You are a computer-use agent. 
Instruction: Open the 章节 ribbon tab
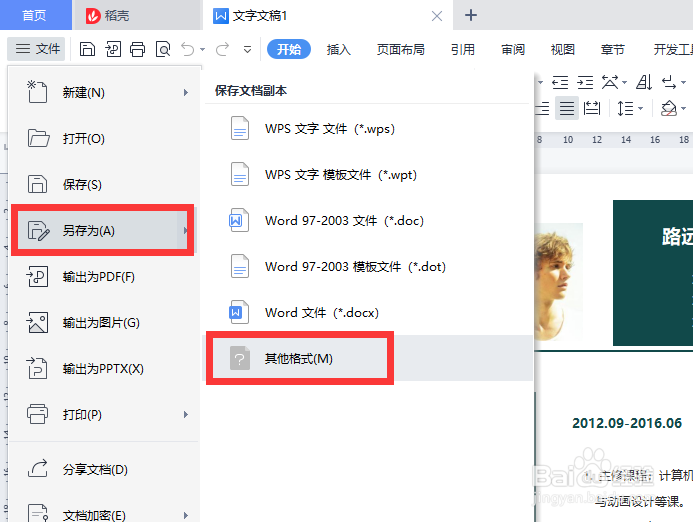[x=613, y=50]
